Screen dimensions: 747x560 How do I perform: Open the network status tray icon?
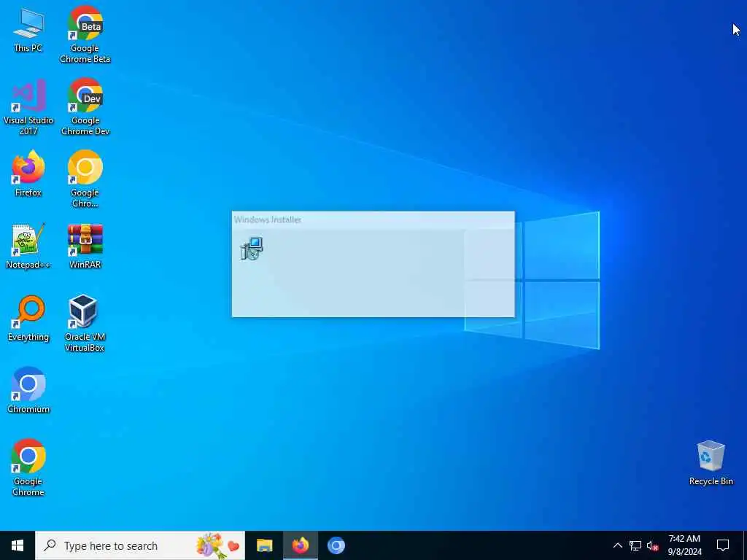[635, 545]
